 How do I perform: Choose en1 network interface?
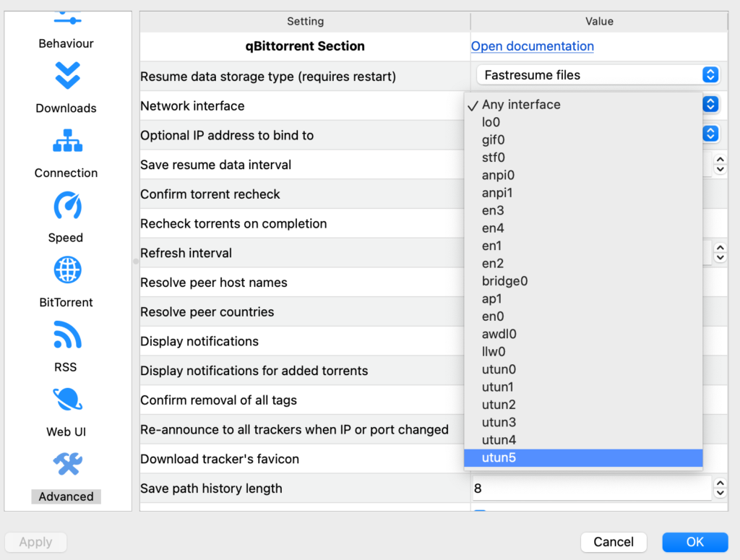(x=583, y=246)
